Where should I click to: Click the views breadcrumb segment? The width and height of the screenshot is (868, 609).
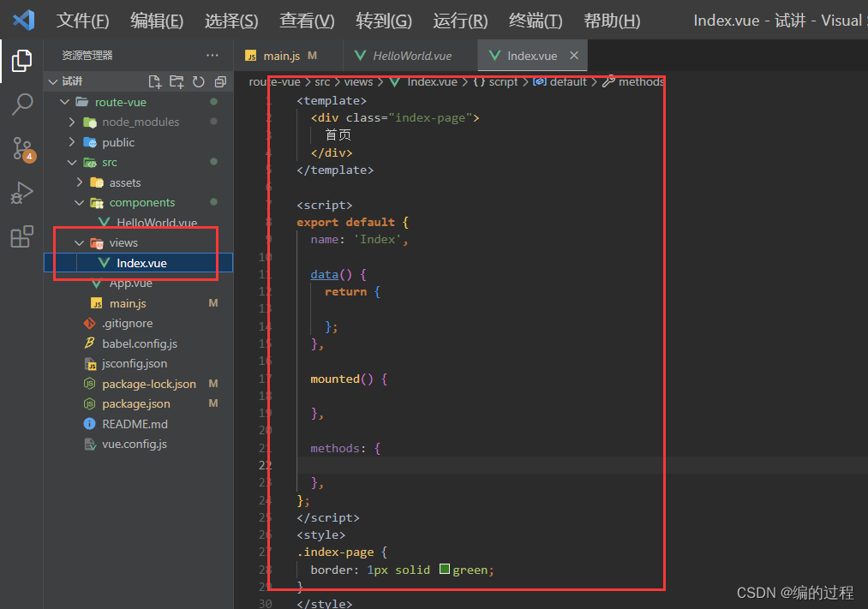click(359, 82)
